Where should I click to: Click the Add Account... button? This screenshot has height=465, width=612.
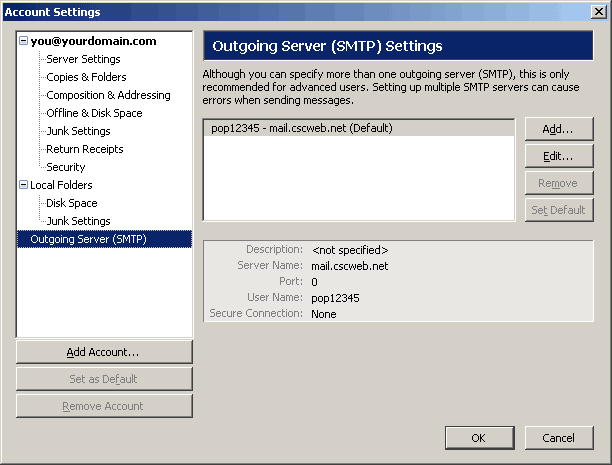tap(103, 352)
